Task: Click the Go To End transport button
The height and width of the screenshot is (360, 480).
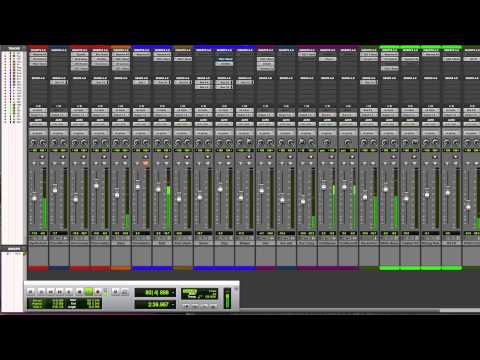Action: click(69, 292)
